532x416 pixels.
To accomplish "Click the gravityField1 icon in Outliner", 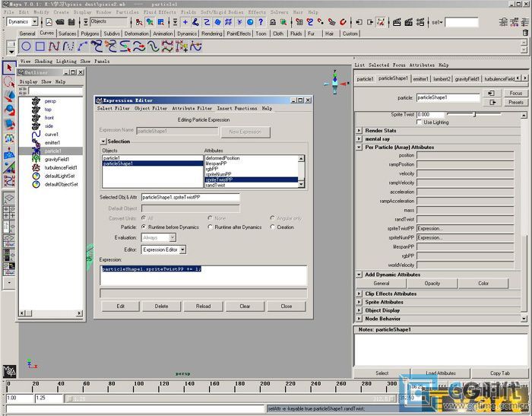I will (36, 159).
